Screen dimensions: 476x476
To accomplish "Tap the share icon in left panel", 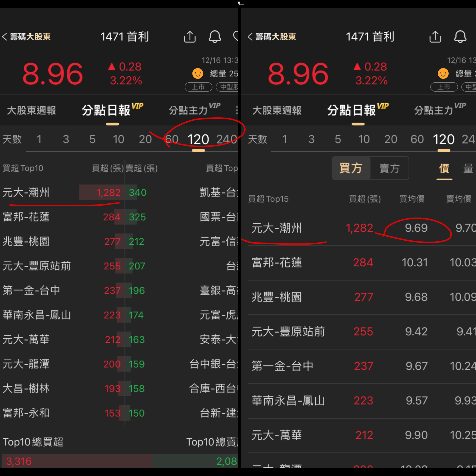I will (x=190, y=37).
